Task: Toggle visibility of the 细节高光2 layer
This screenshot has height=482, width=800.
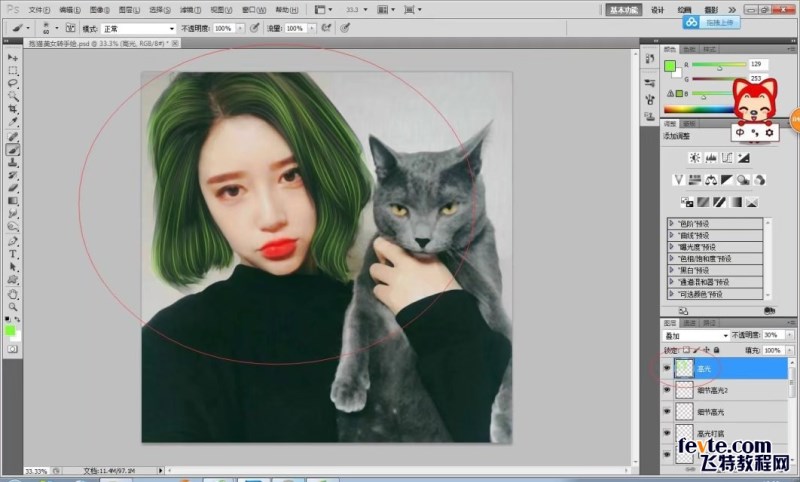Action: click(x=667, y=390)
